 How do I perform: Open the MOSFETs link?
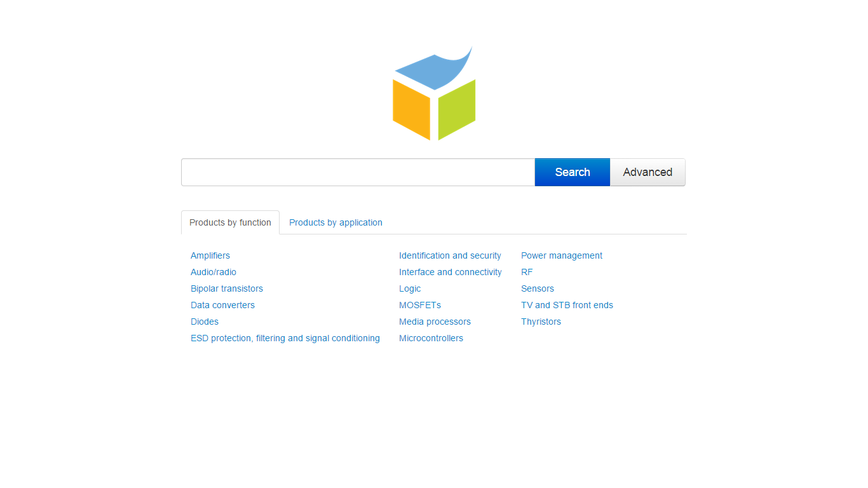(x=420, y=305)
